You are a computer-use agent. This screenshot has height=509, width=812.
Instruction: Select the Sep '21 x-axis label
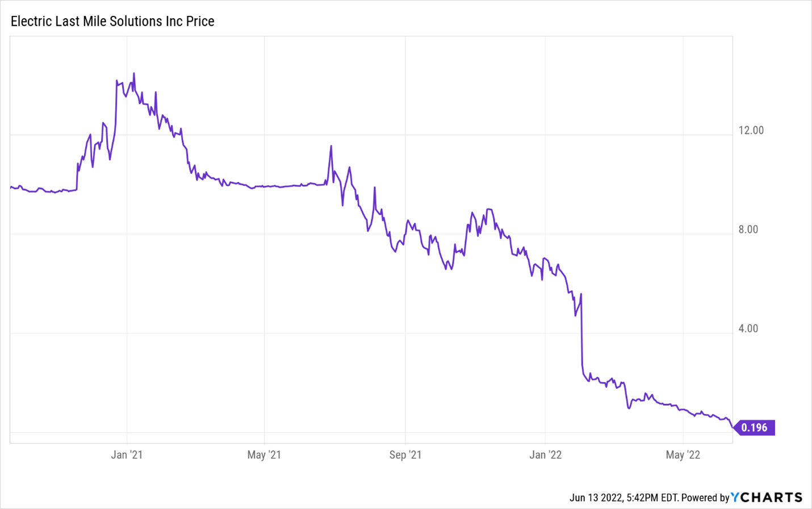pyautogui.click(x=405, y=455)
